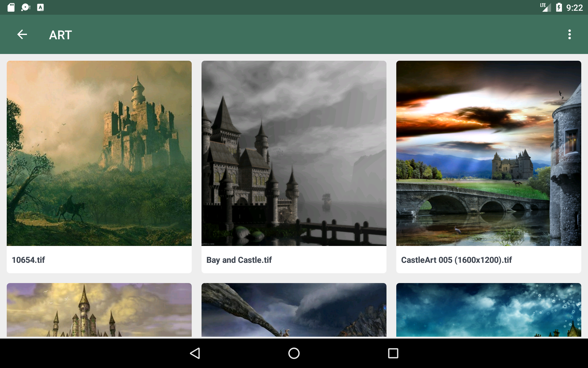The width and height of the screenshot is (588, 368).
Task: Tap the SD card status bar icon
Action: click(x=11, y=7)
